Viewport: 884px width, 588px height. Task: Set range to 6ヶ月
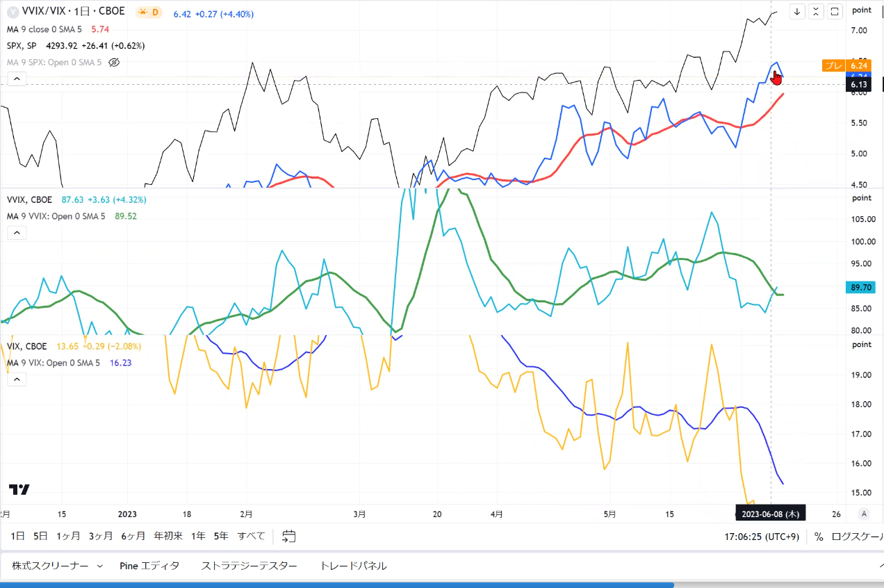click(x=133, y=536)
